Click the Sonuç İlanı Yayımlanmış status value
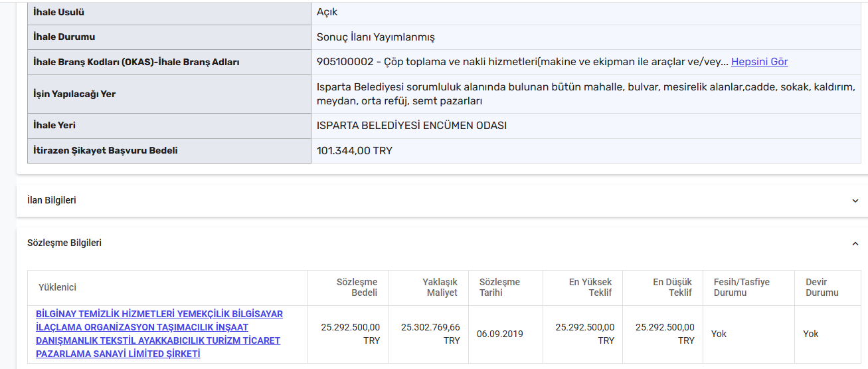The image size is (868, 369). 375,37
